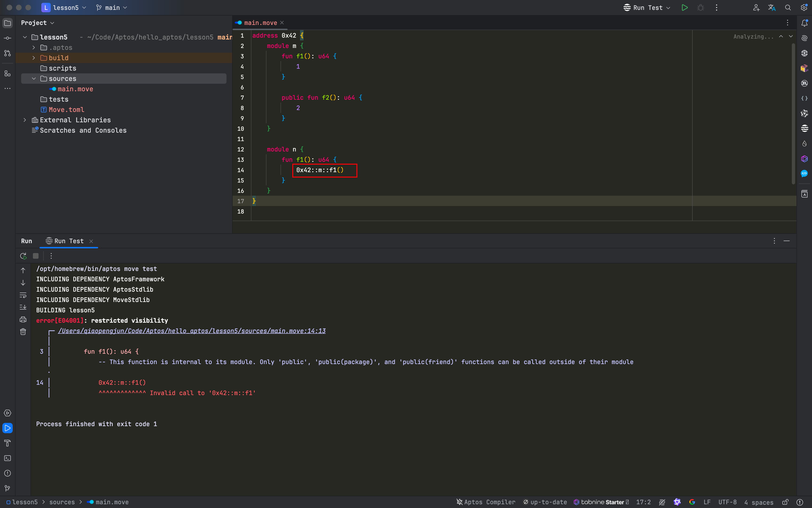Open the main.move:14:13 error file link

click(x=191, y=331)
